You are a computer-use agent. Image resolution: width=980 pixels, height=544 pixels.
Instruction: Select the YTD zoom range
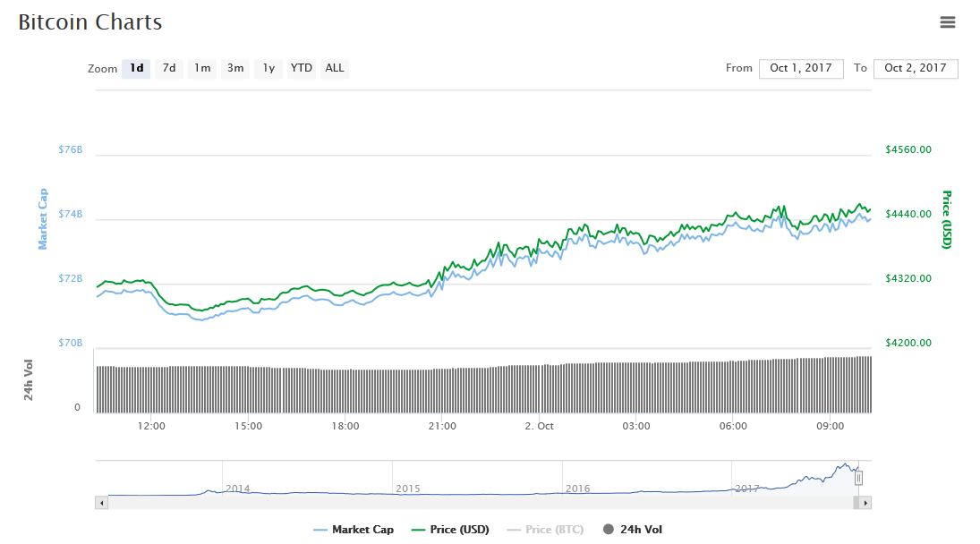pyautogui.click(x=302, y=68)
